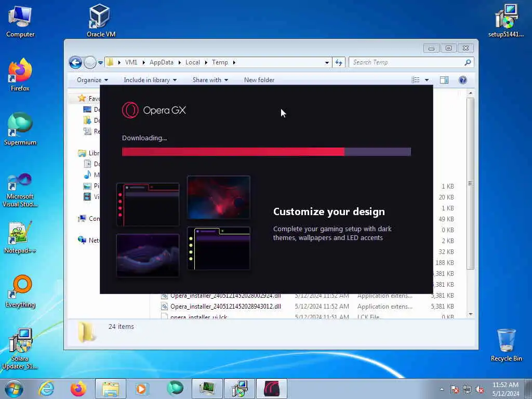Navigate to VM1 in the address bar
This screenshot has height=399, width=532.
(x=131, y=62)
